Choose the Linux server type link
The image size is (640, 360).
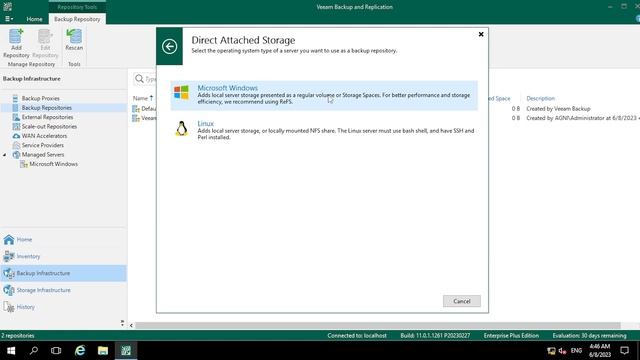coord(205,123)
